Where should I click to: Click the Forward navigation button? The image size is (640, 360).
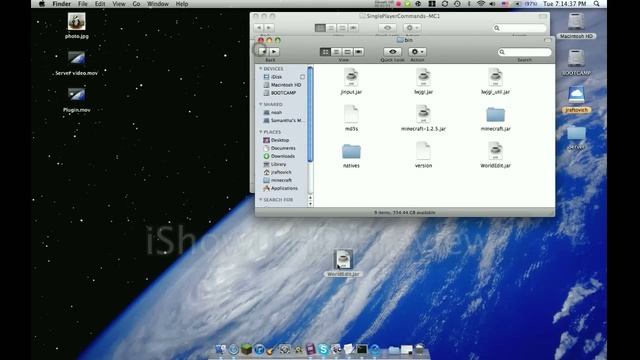tap(274, 52)
